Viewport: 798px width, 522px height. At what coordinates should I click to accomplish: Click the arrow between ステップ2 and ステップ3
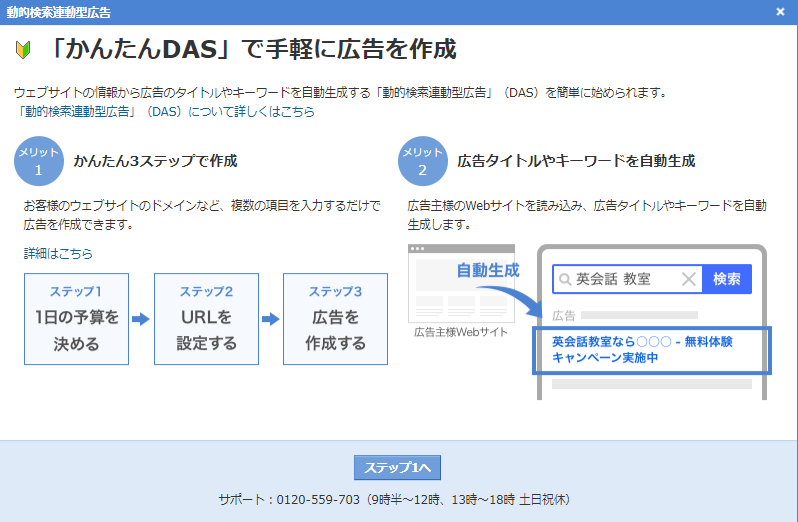click(270, 320)
